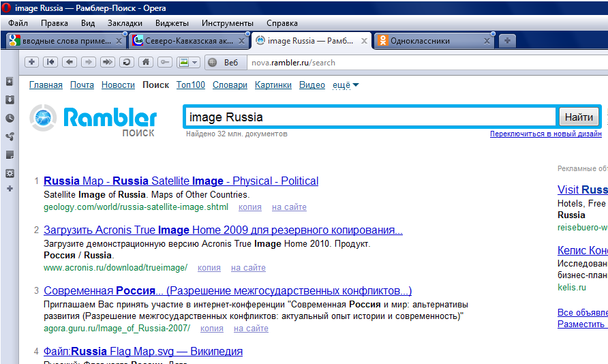This screenshot has width=608, height=364.
Task: Click the Веб site info badge
Action: click(x=226, y=63)
